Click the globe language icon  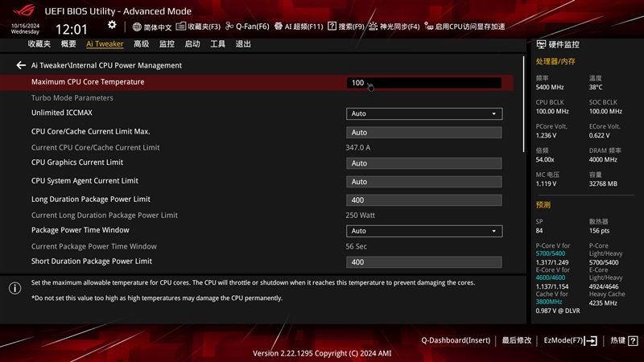(x=137, y=27)
